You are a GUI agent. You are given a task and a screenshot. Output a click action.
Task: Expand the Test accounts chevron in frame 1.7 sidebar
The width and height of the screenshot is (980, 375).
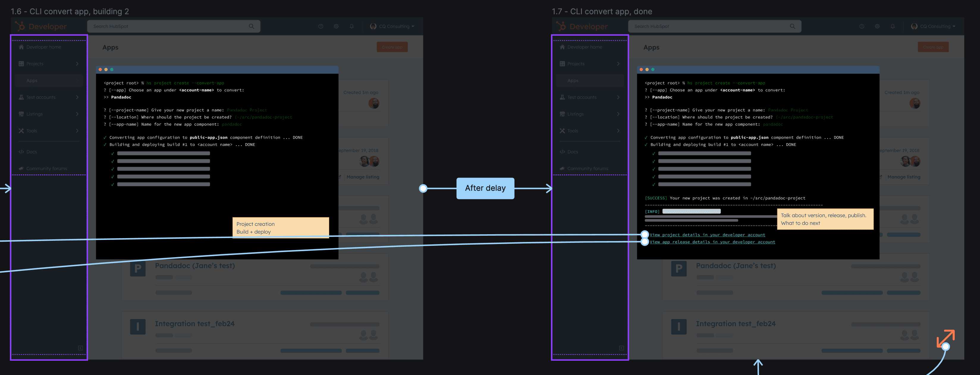tap(618, 97)
